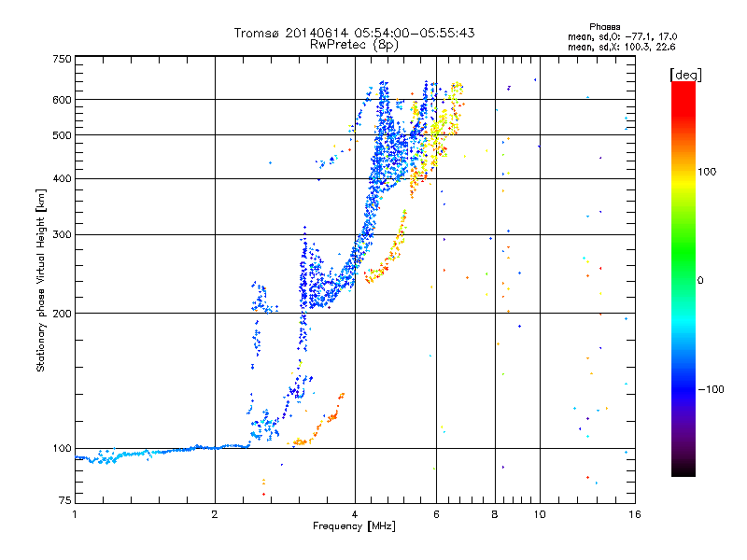747x560 pixels.
Task: Click the frequency axis tick label 8
Action: tap(495, 514)
